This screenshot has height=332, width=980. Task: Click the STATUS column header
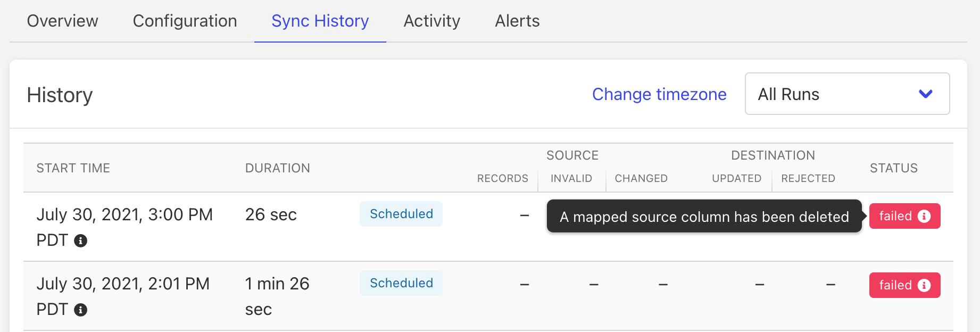pos(893,168)
